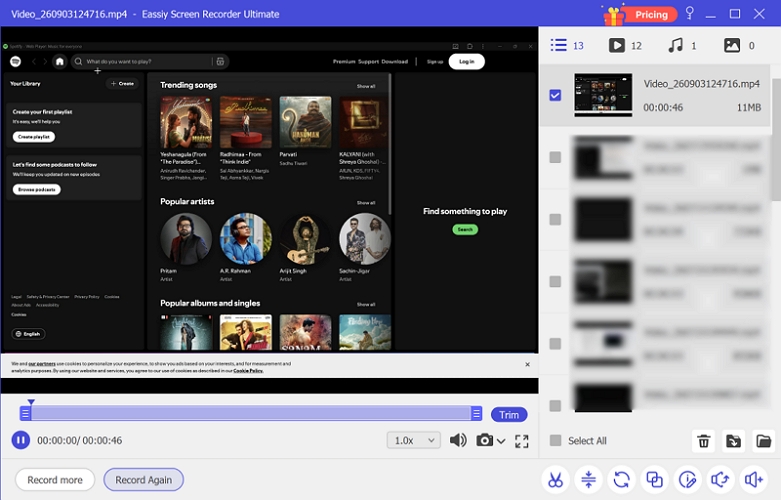Select the Video_260903124716.mp4 thumbnail
This screenshot has width=781, height=500.
pos(603,95)
